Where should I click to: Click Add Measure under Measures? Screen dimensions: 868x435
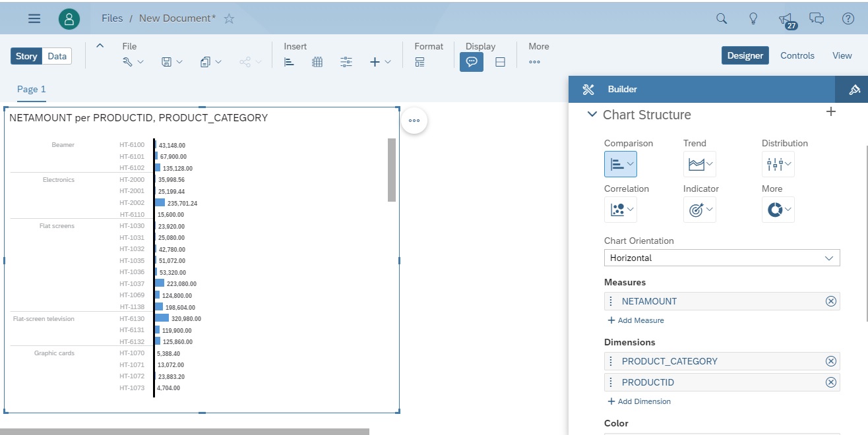point(635,320)
